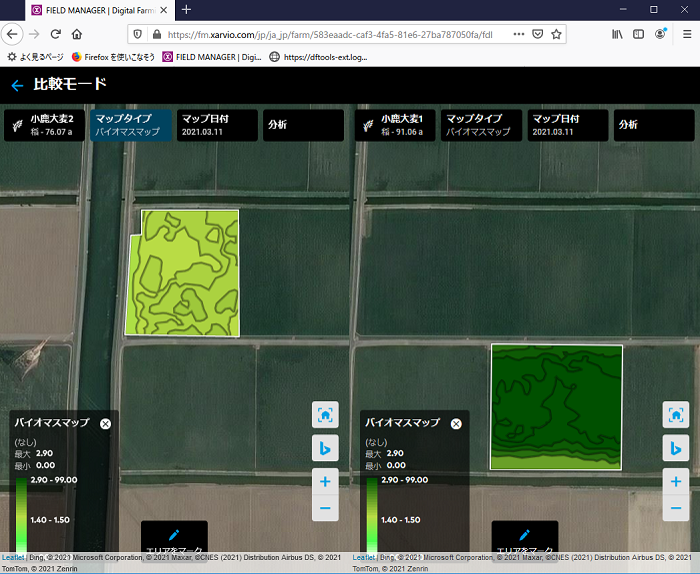
Task: Open the left 分析 panel
Action: [x=303, y=125]
